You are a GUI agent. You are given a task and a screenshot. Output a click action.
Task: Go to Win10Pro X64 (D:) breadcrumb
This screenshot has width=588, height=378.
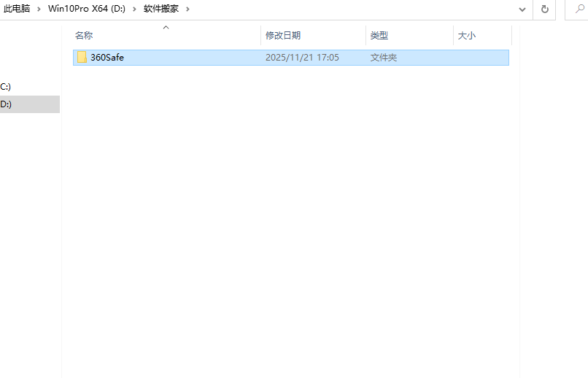pyautogui.click(x=87, y=9)
